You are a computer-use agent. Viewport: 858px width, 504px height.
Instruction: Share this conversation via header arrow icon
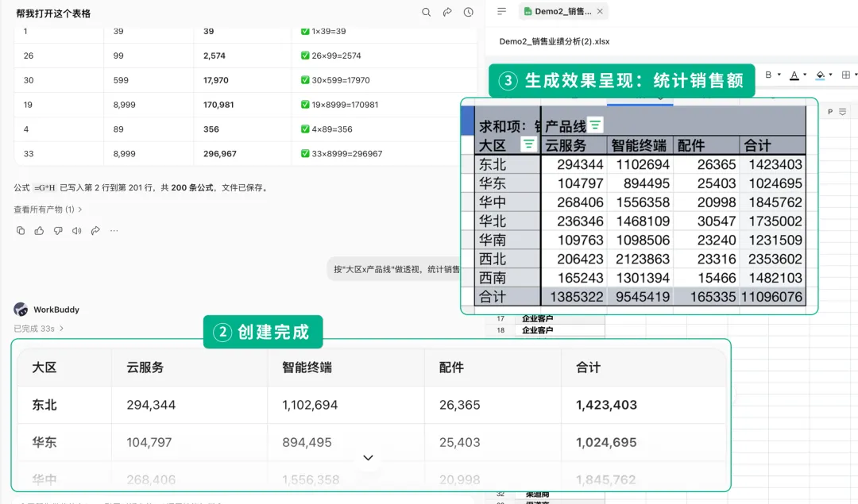point(447,12)
